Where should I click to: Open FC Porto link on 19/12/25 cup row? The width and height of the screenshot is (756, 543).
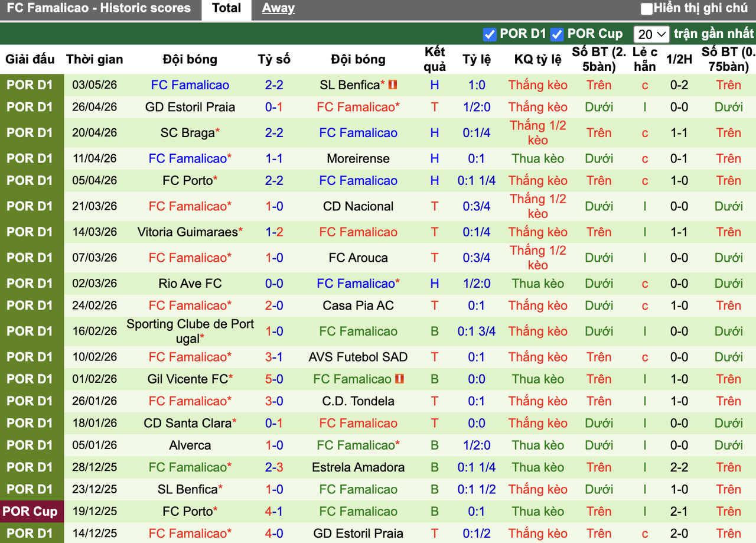point(188,512)
